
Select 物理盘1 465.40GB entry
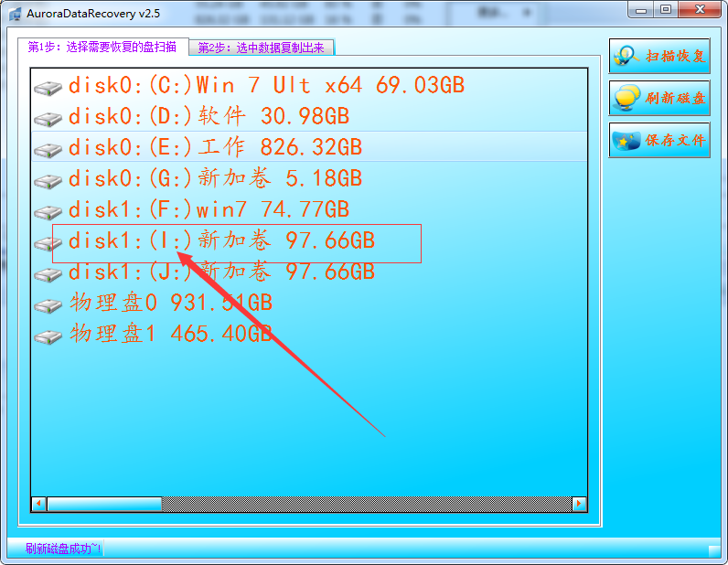tap(309, 334)
